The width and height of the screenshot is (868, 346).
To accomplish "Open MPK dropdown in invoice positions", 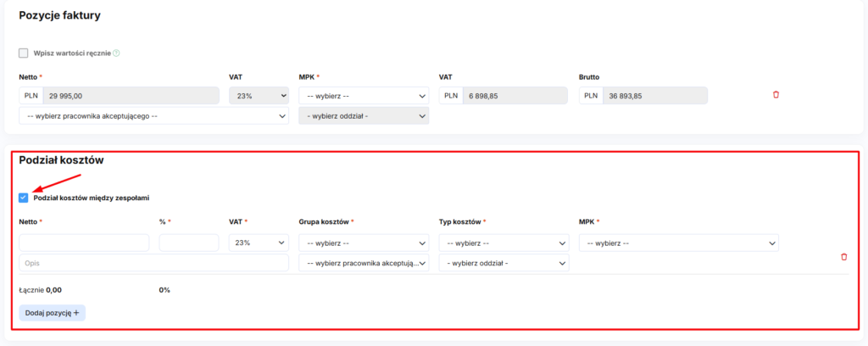I will point(364,96).
